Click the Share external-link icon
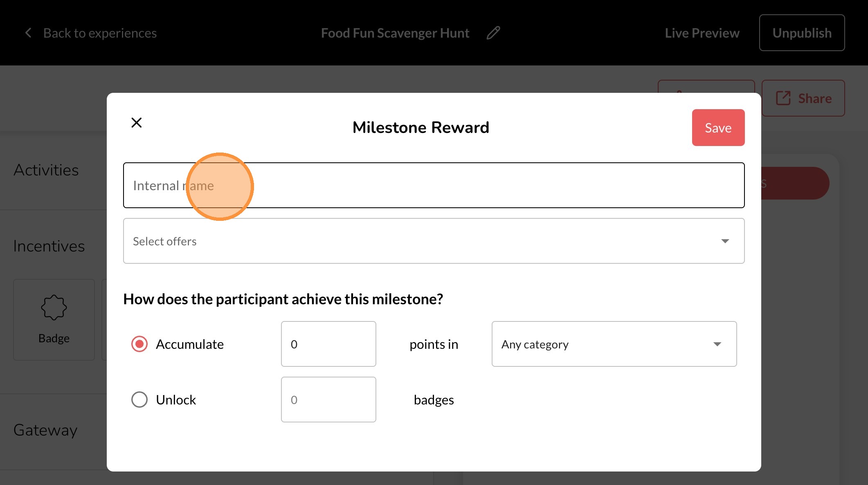This screenshot has height=485, width=868. pos(783,98)
